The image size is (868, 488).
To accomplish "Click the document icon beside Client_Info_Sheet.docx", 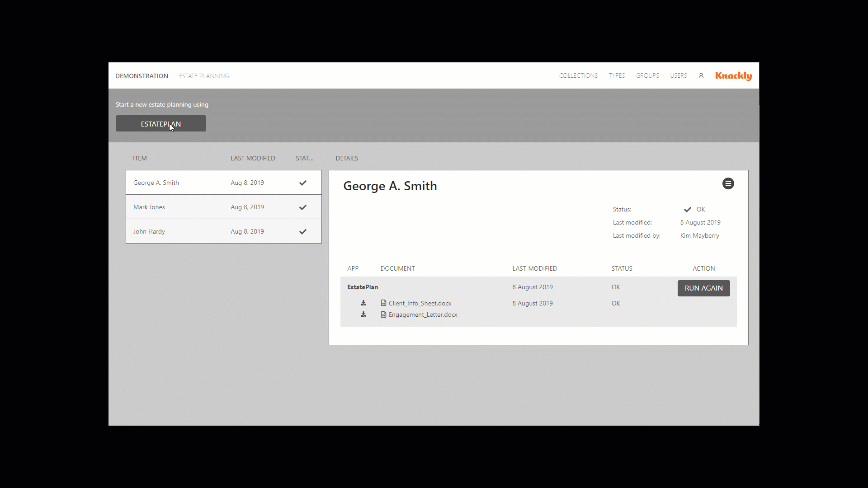I will tap(383, 303).
